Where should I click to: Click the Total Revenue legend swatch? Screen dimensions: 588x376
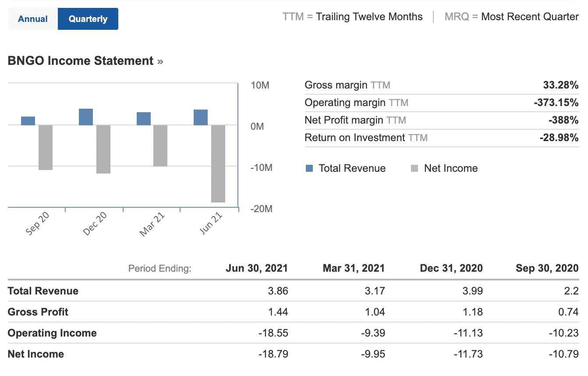pyautogui.click(x=309, y=168)
